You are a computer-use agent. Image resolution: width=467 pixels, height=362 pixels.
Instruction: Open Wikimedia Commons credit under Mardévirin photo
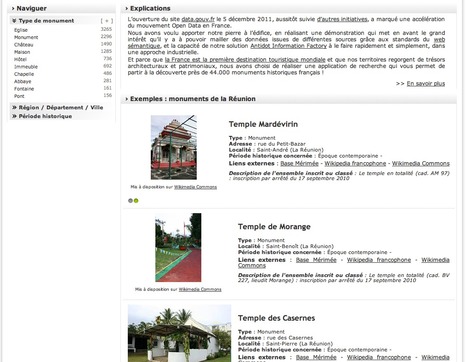coord(195,187)
